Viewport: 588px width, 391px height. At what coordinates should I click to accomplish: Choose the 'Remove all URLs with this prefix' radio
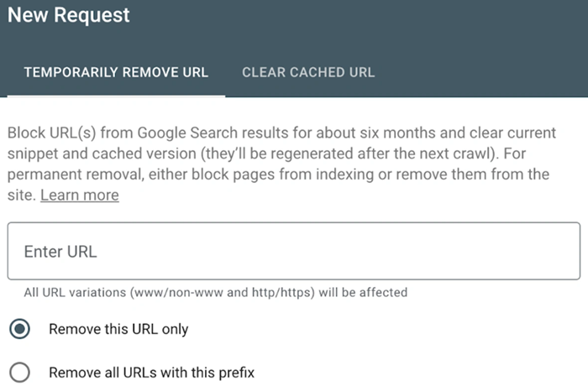(19, 372)
